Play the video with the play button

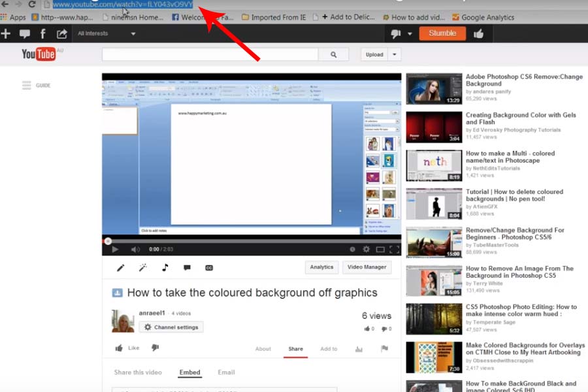pyautogui.click(x=115, y=250)
